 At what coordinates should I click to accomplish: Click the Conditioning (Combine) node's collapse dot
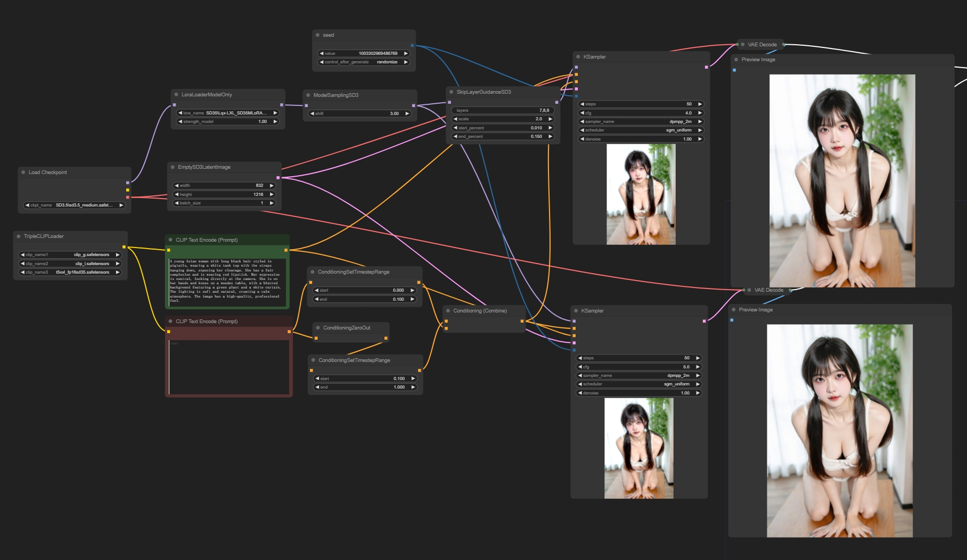[448, 311]
